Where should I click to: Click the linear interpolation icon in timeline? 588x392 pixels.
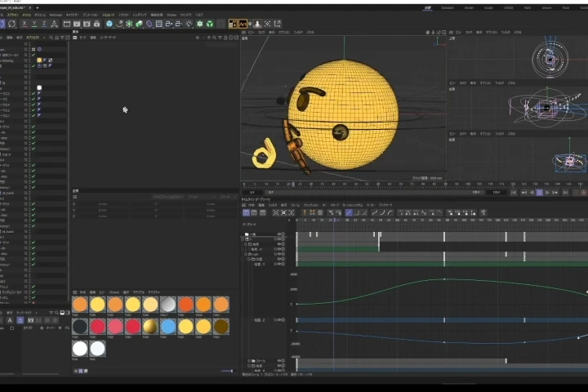(349, 212)
